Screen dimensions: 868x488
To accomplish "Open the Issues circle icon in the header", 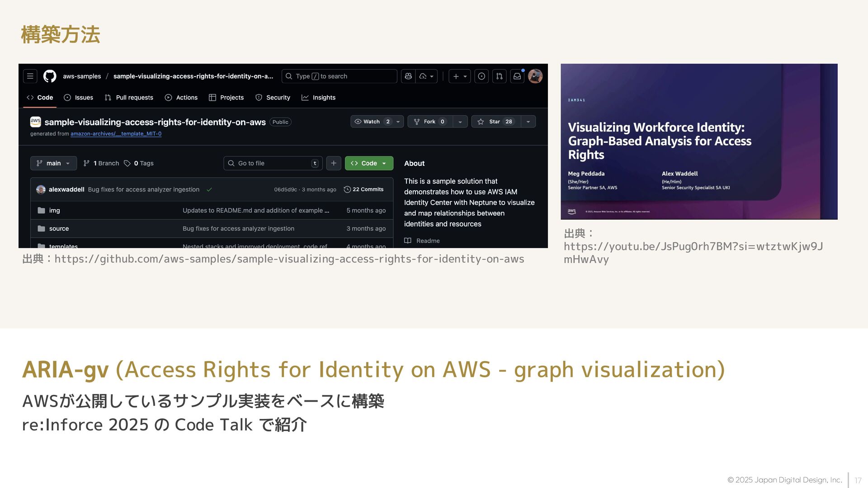I will click(x=481, y=76).
